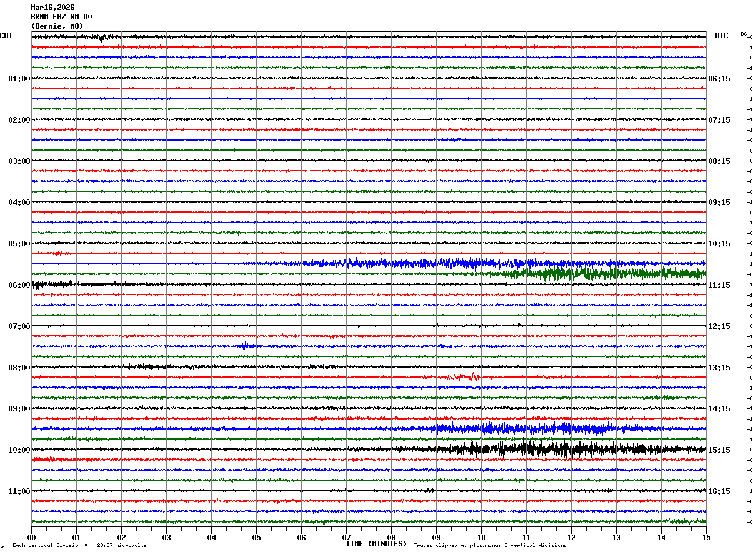This screenshot has width=756, height=554.
Task: Click minute tick label 03 on the bottom axis
Action: pos(166,537)
